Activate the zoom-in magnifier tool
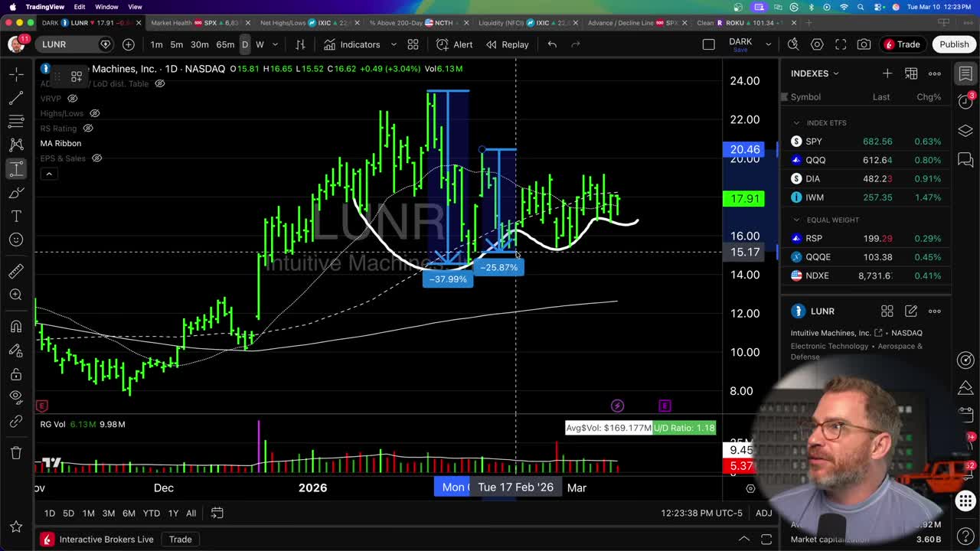The width and height of the screenshot is (980, 551). click(x=15, y=295)
